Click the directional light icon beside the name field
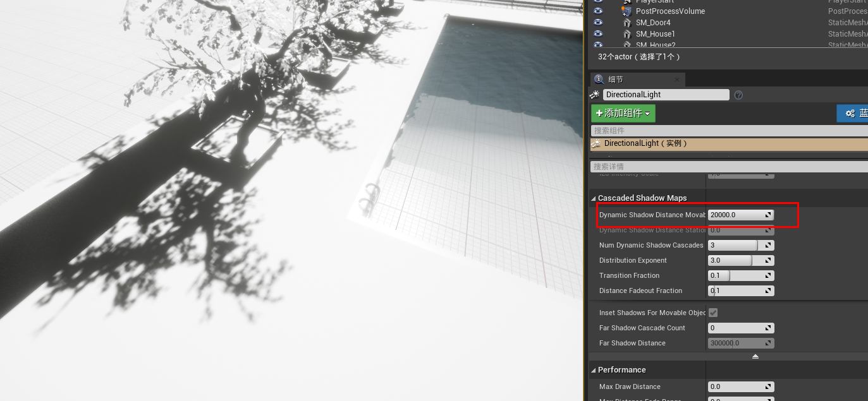868x401 pixels. pyautogui.click(x=594, y=94)
